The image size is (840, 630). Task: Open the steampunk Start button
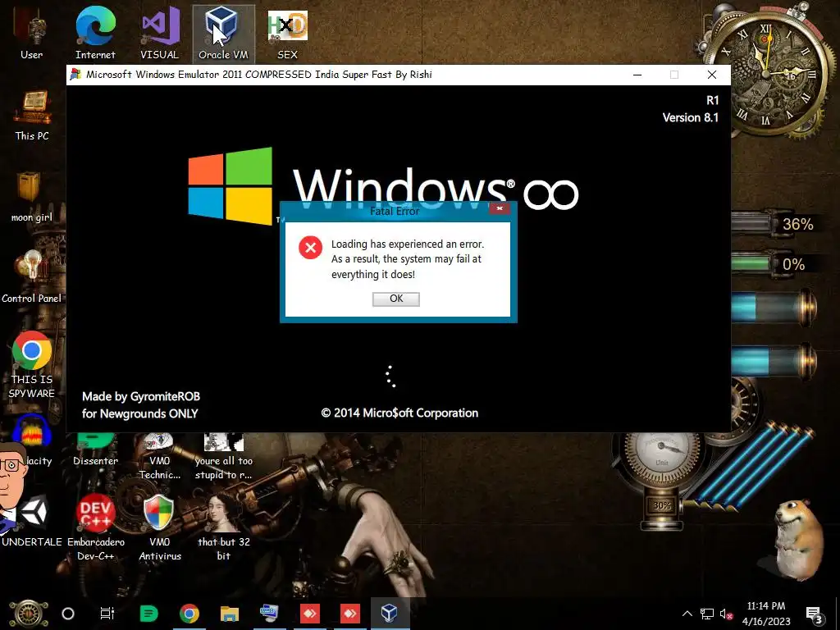[29, 614]
